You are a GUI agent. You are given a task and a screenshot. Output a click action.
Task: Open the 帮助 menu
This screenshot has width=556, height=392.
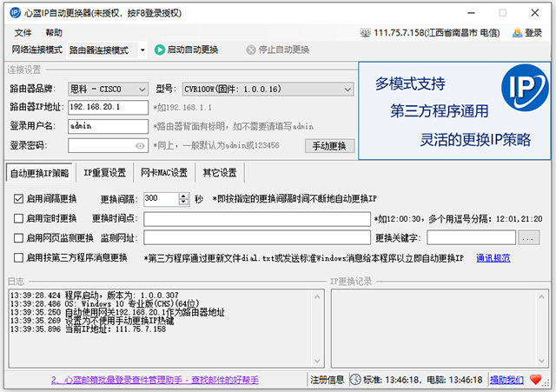pyautogui.click(x=54, y=33)
